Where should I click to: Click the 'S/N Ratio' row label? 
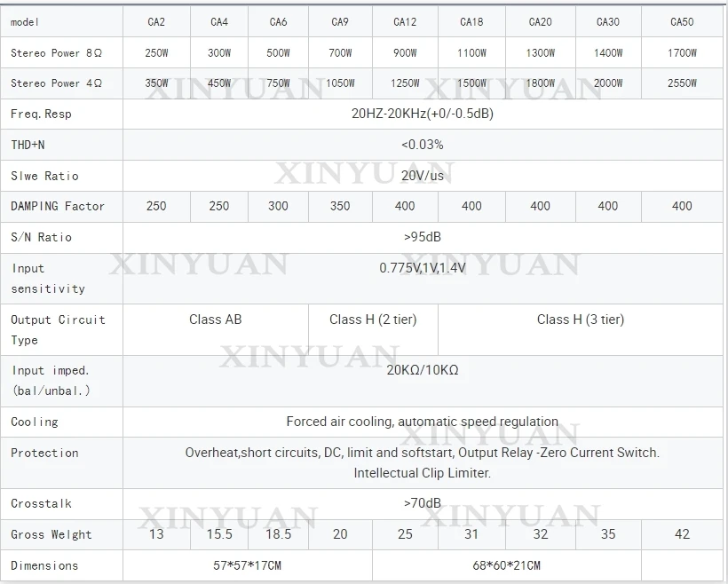pyautogui.click(x=41, y=237)
